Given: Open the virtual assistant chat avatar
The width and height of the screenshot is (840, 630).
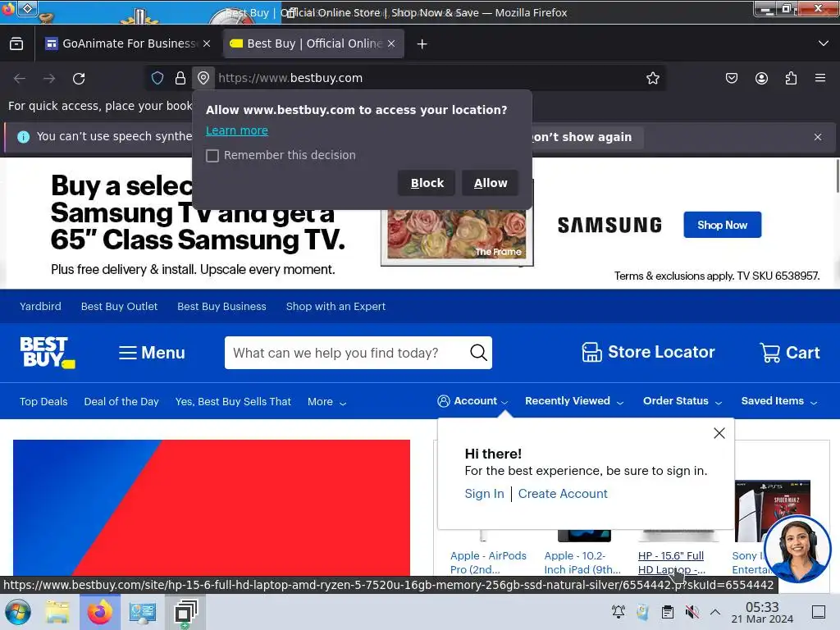Looking at the screenshot, I should point(797,549).
